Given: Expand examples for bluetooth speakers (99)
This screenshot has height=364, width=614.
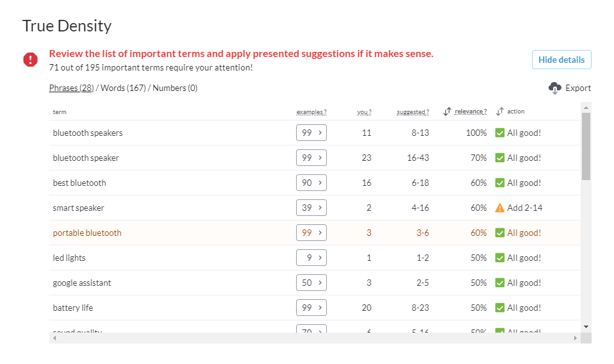Looking at the screenshot, I should 311,133.
